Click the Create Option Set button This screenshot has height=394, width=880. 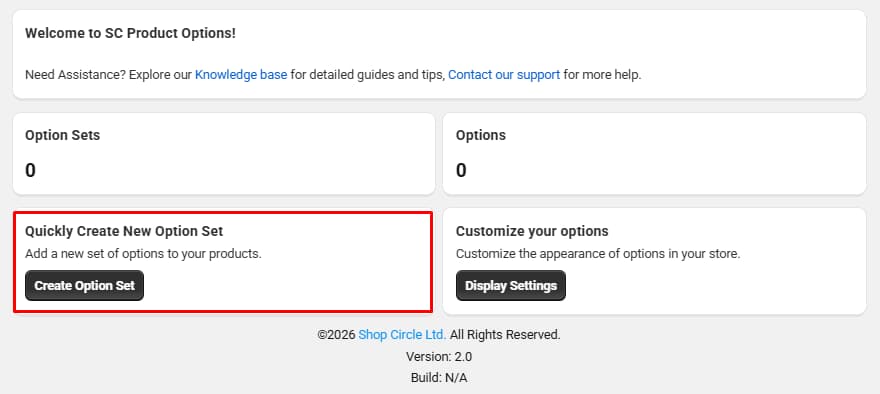[84, 286]
